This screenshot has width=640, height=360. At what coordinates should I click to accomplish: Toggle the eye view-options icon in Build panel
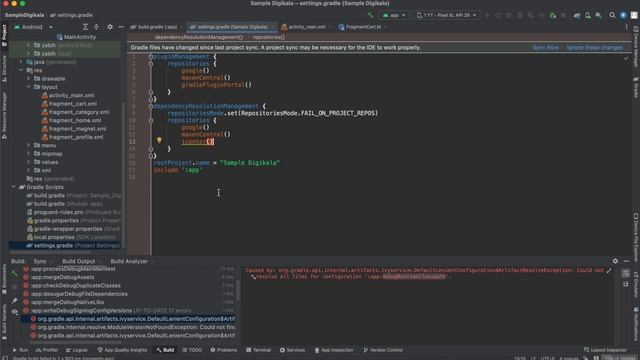(x=15, y=312)
